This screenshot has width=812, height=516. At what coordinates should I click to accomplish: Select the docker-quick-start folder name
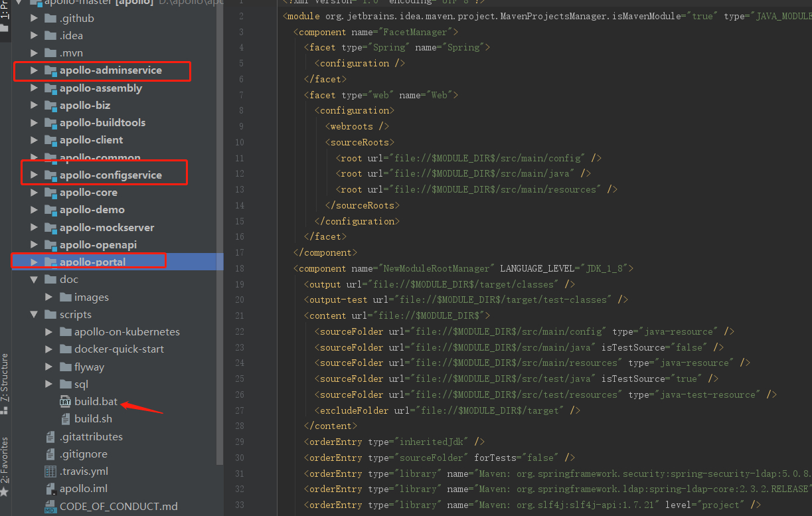pos(119,349)
